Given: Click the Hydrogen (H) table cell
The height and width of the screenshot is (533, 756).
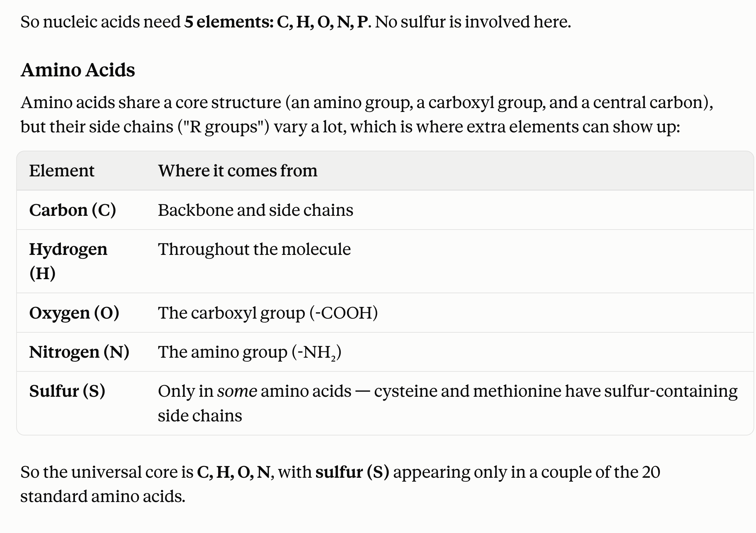Looking at the screenshot, I should tap(68, 261).
